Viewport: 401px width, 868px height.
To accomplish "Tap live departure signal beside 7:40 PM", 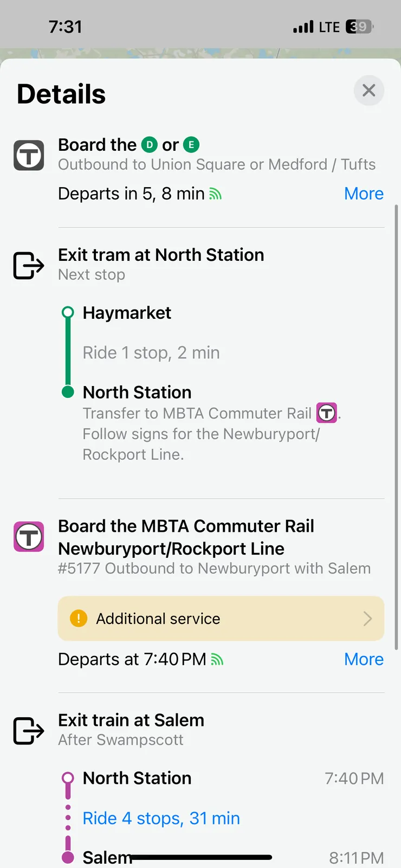I will click(x=217, y=659).
